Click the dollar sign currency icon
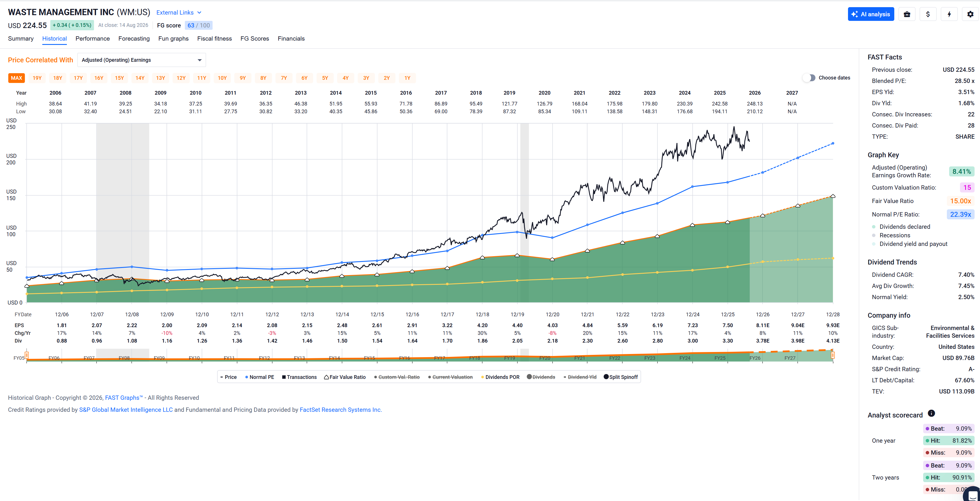The image size is (980, 501). click(x=928, y=14)
